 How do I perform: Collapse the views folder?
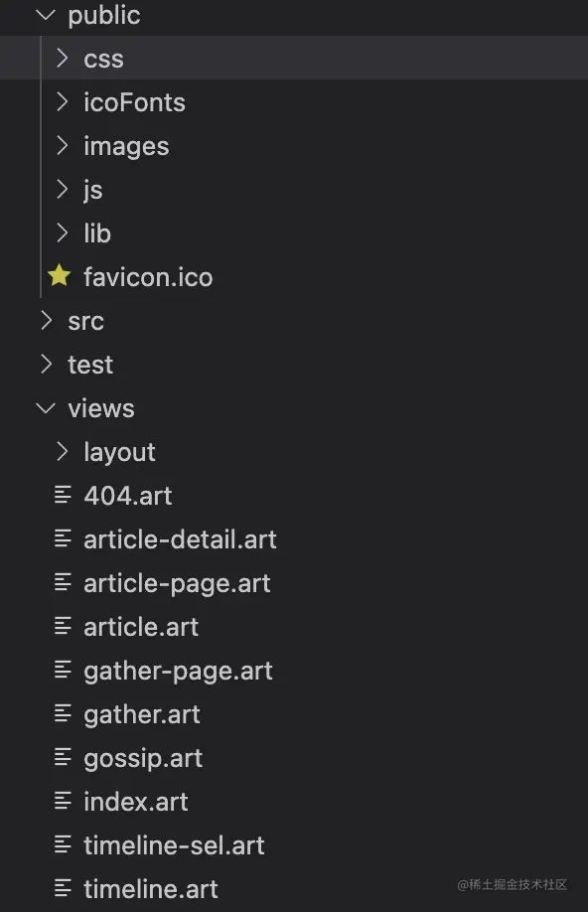45,407
